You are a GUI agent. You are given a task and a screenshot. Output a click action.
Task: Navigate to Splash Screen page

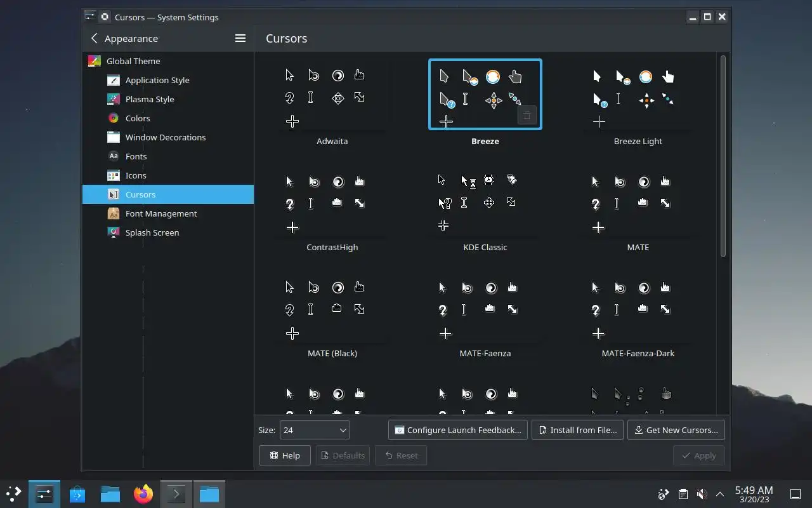168,232
